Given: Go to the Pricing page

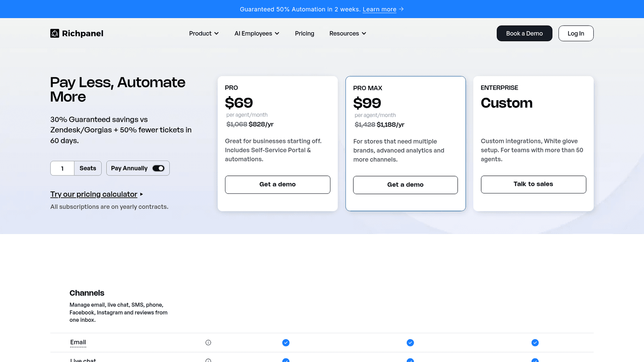Looking at the screenshot, I should point(304,33).
